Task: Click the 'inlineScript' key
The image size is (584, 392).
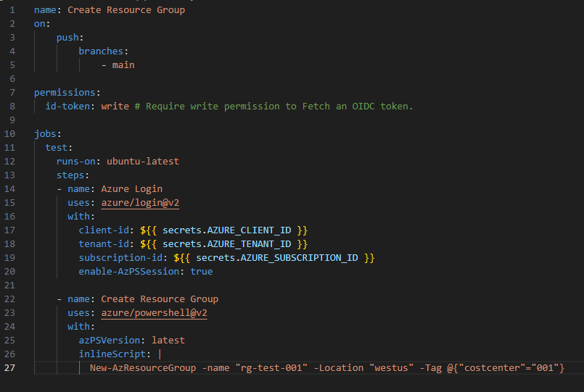Action: [112, 354]
